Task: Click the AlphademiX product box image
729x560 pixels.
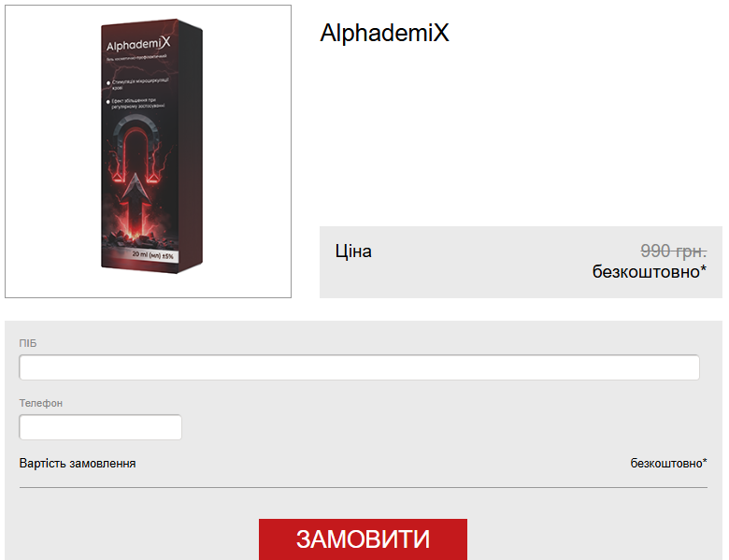Action: click(151, 146)
